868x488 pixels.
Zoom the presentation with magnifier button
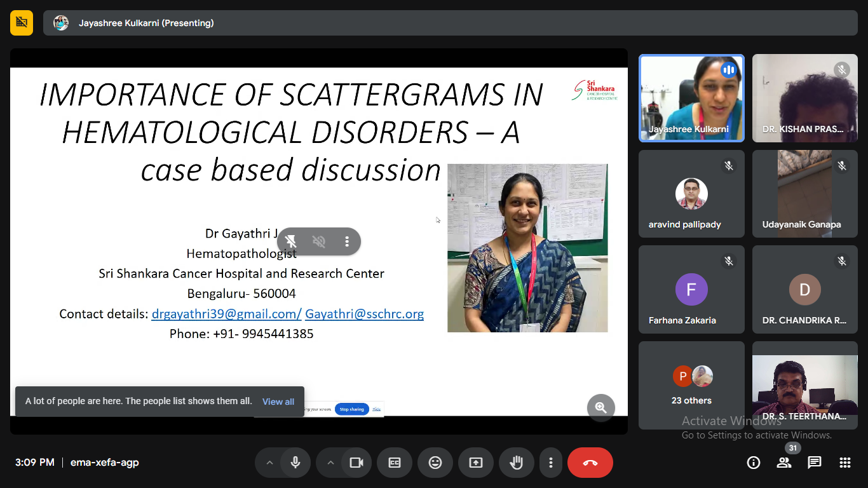600,407
